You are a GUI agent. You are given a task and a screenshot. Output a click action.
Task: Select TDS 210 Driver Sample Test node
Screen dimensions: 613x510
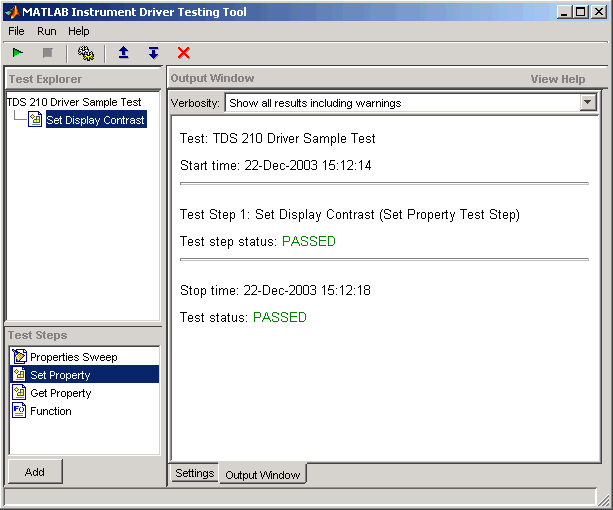(x=74, y=102)
